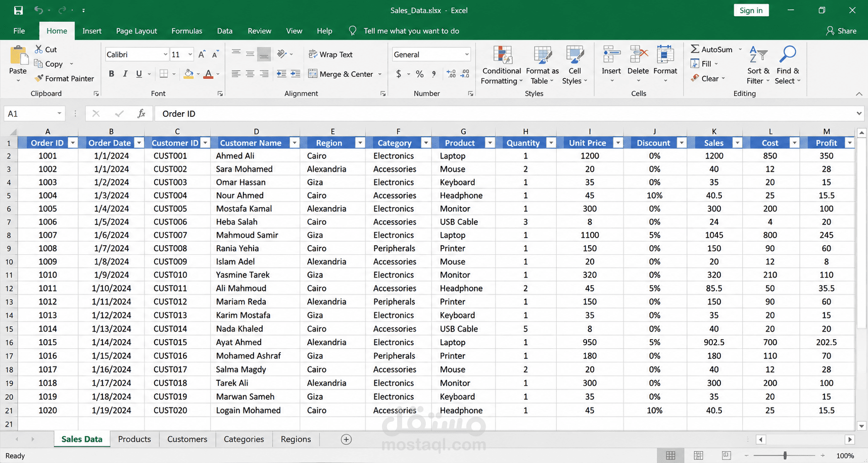Click the Delete cells icon
868x463 pixels.
coord(638,55)
